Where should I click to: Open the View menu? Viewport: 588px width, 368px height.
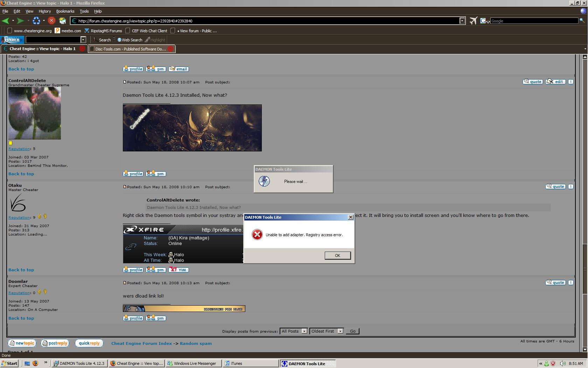(x=29, y=11)
